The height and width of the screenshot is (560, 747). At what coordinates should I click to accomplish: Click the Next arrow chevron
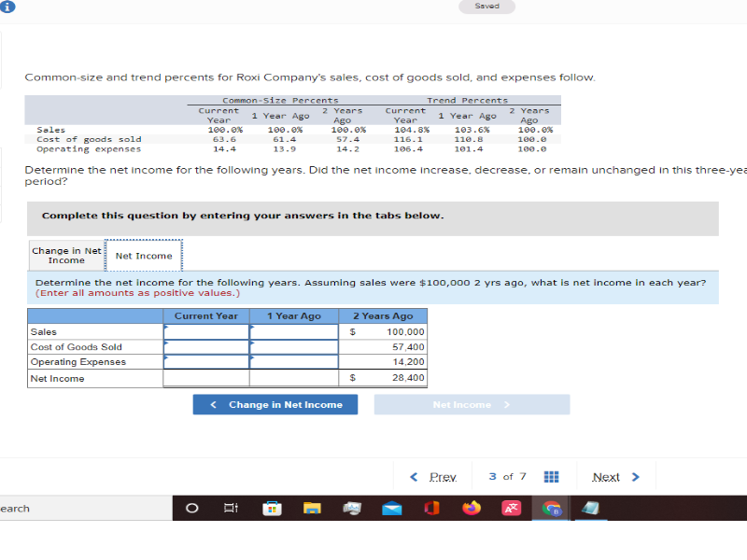[x=636, y=477]
